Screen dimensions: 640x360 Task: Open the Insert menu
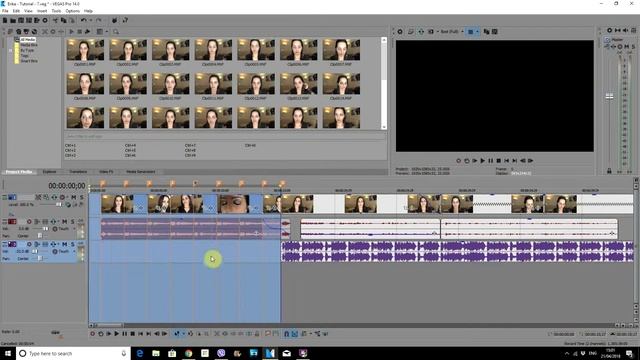42,11
